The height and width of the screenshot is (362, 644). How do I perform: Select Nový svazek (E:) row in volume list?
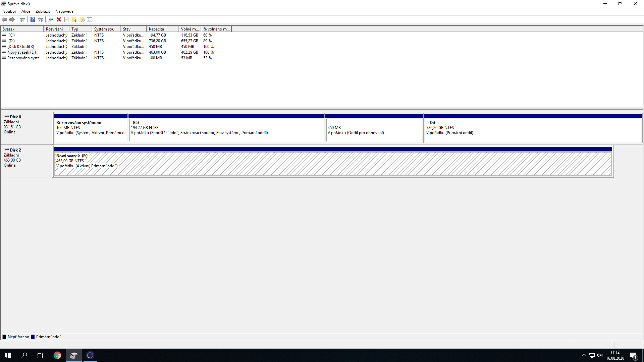tap(21, 52)
